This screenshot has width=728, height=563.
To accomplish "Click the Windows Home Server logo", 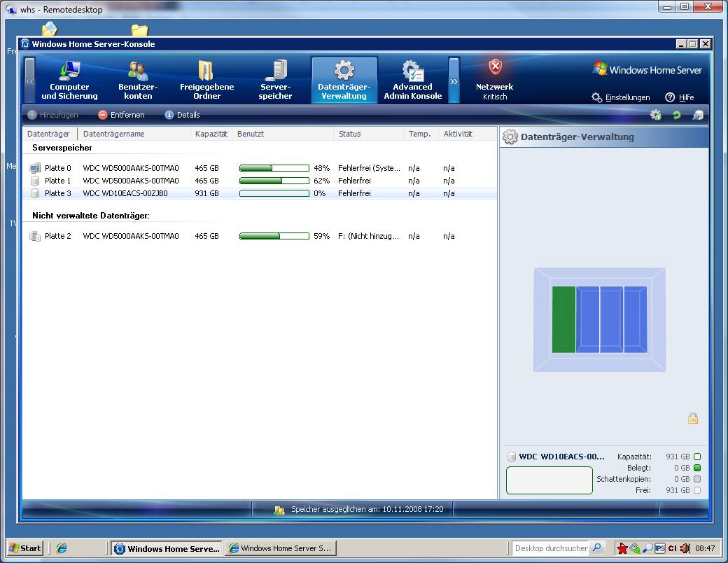I will [647, 70].
